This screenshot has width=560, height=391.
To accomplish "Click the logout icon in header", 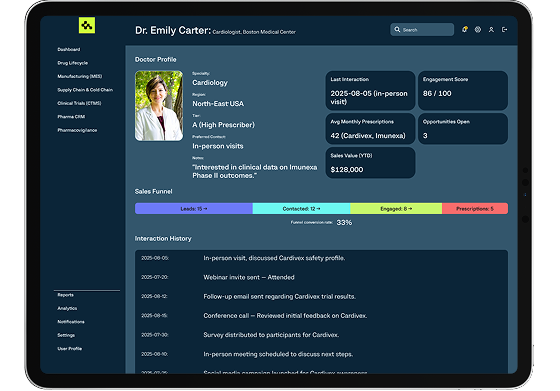I will point(505,30).
